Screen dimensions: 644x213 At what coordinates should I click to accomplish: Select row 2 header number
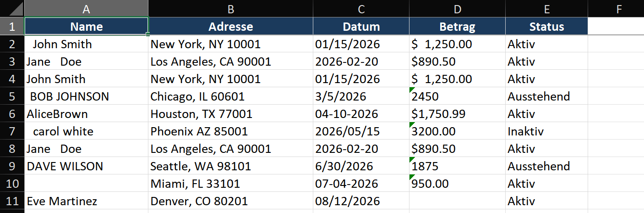click(x=12, y=44)
